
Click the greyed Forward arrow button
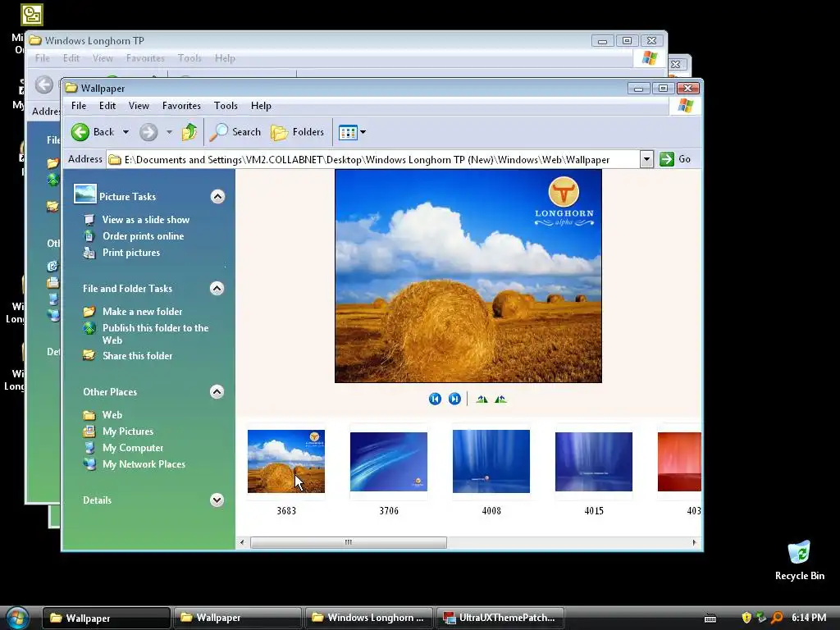pyautogui.click(x=148, y=132)
